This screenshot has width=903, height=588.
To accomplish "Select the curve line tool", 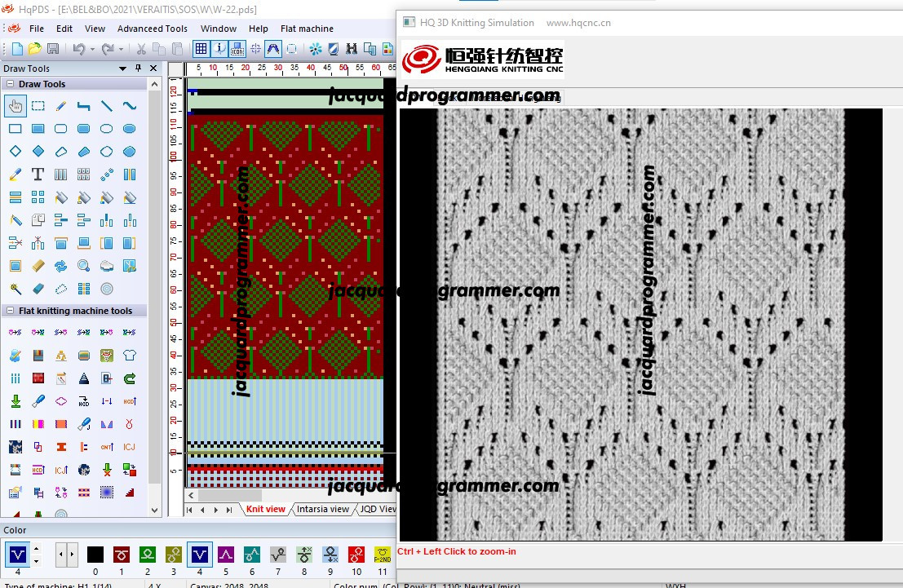I will (130, 106).
